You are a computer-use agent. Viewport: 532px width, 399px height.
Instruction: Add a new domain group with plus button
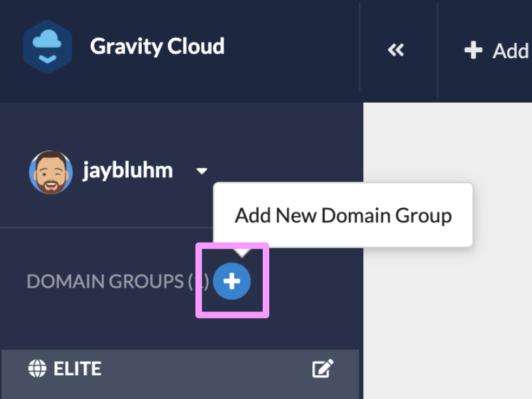[x=232, y=281]
